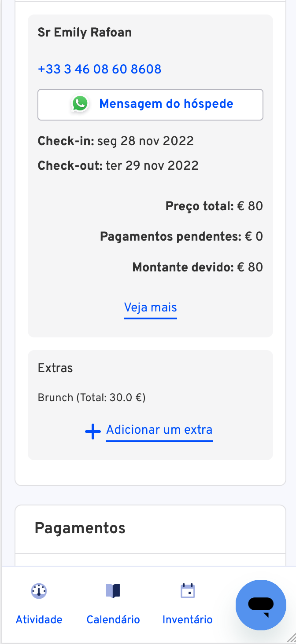Switch to the Atividade tab label
This screenshot has height=644, width=296.
point(39,620)
